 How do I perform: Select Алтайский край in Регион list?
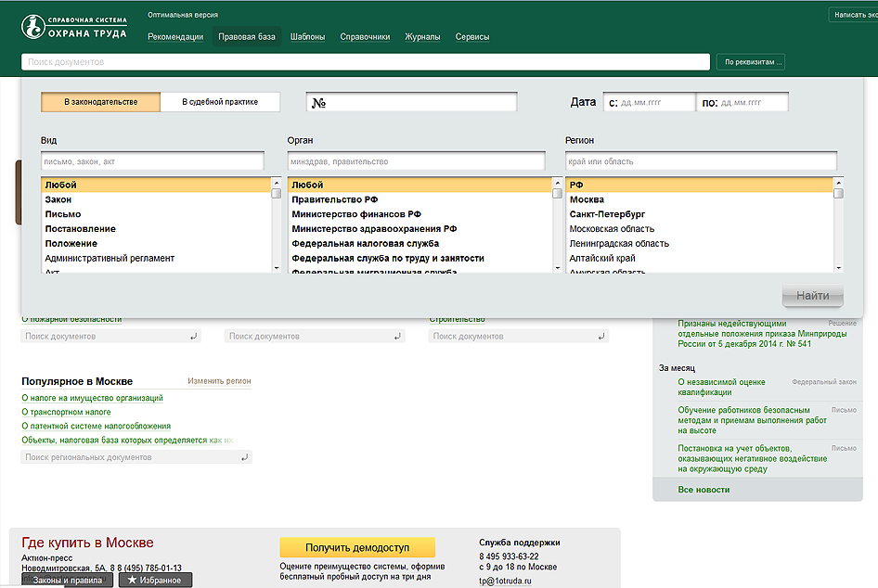(x=700, y=258)
